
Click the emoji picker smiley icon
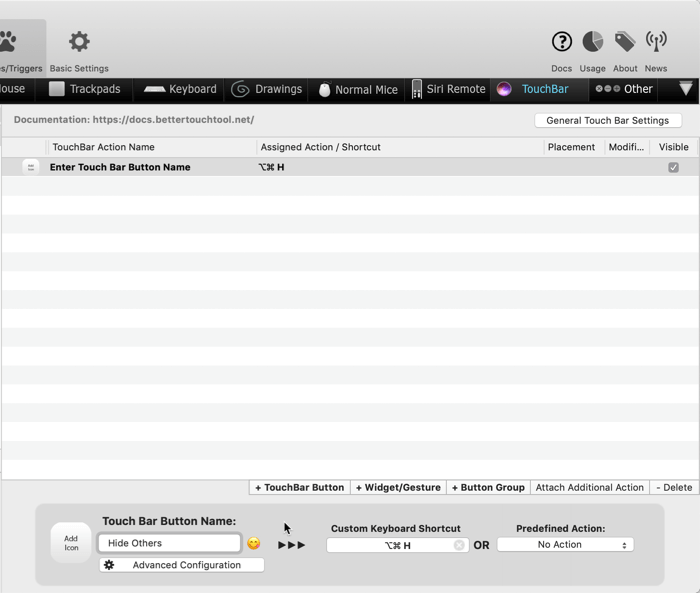(254, 544)
